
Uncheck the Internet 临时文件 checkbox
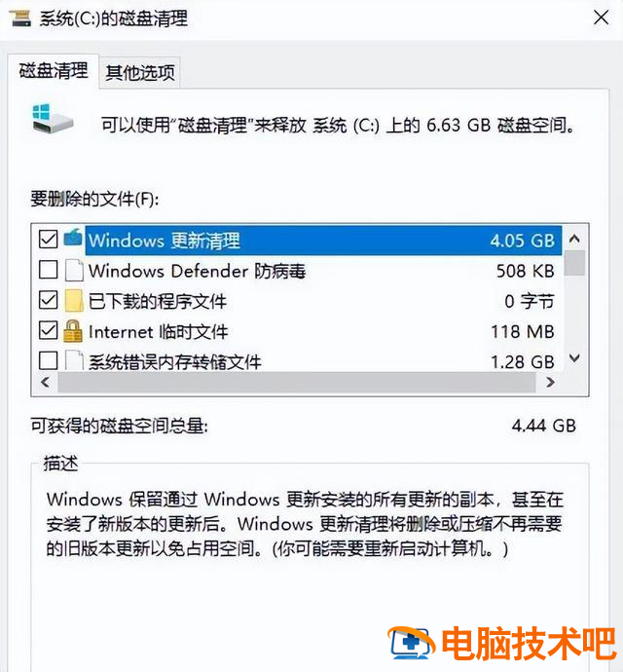(48, 330)
